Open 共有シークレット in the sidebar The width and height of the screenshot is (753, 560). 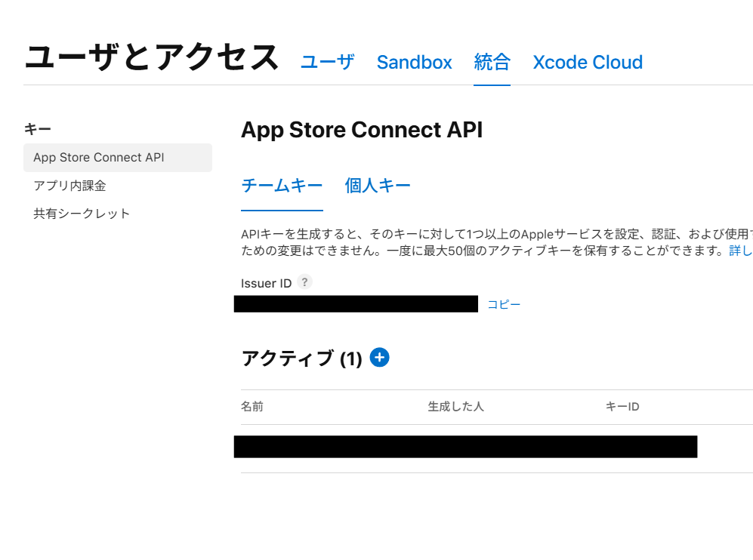pos(82,214)
